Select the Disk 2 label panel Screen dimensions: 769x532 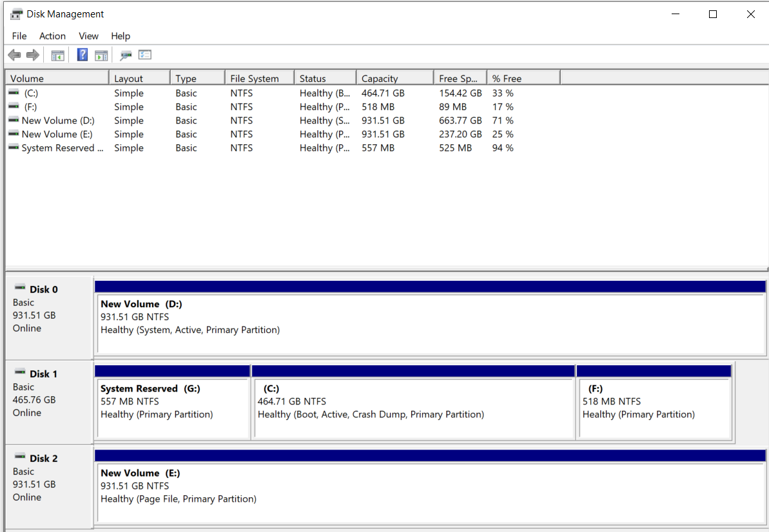pos(49,486)
